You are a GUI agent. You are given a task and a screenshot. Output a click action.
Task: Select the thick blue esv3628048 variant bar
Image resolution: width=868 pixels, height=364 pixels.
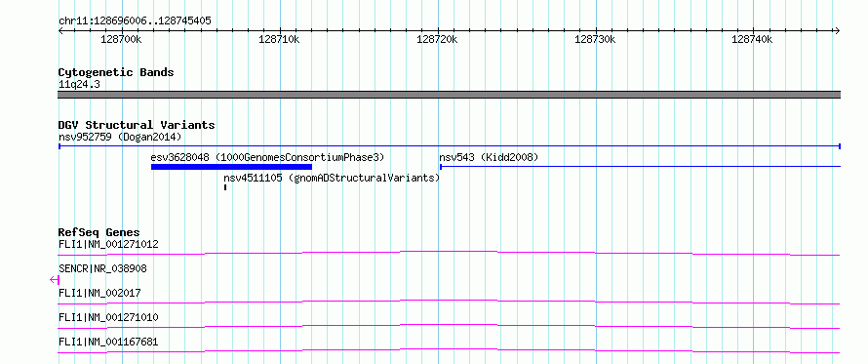[231, 167]
